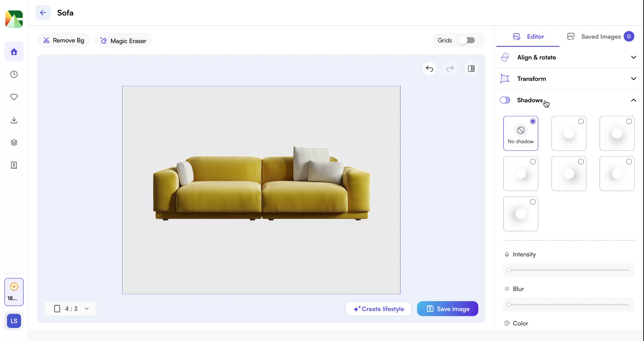
Task: Open the stacked layers sidebar icon
Action: [14, 142]
